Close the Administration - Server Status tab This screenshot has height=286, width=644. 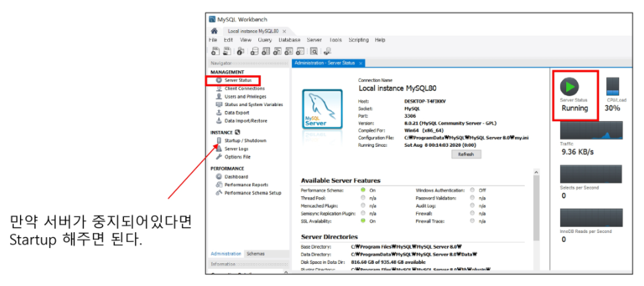(x=360, y=63)
